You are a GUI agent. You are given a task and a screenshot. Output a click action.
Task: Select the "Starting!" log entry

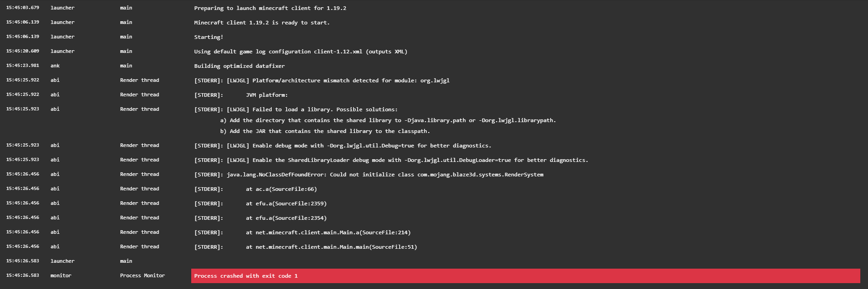click(x=208, y=37)
